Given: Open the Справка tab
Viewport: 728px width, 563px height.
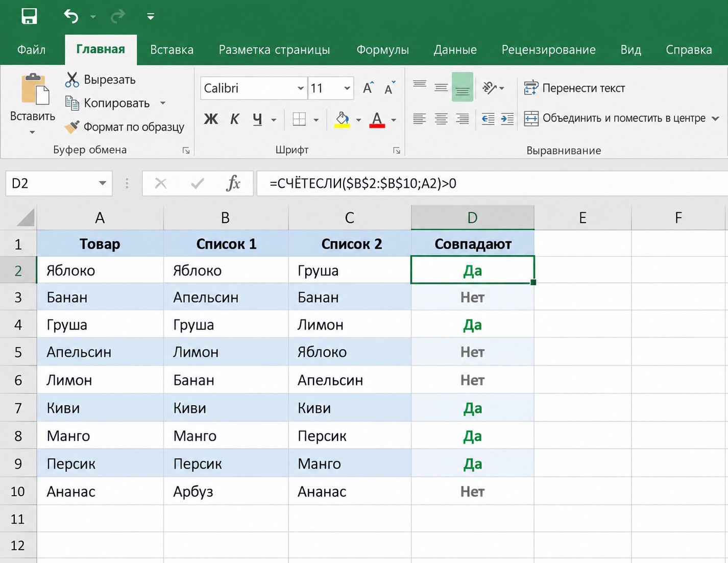Looking at the screenshot, I should click(689, 50).
